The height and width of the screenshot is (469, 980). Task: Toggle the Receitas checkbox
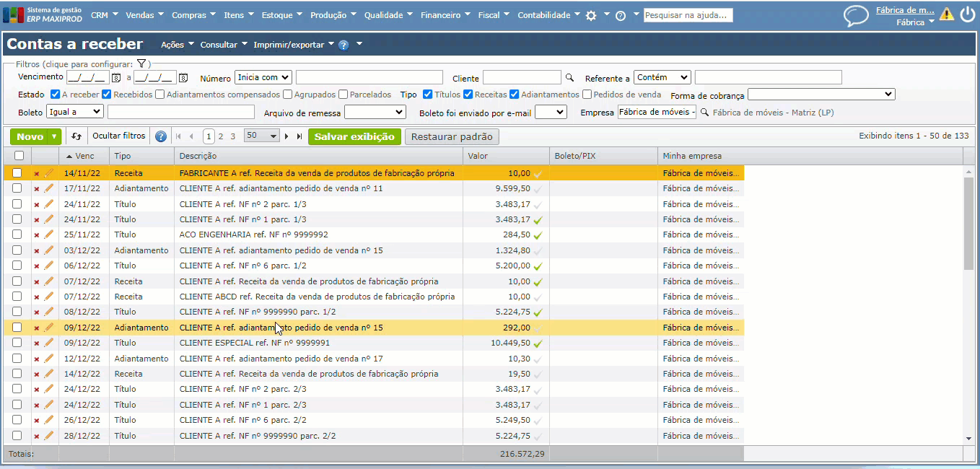pyautogui.click(x=468, y=95)
